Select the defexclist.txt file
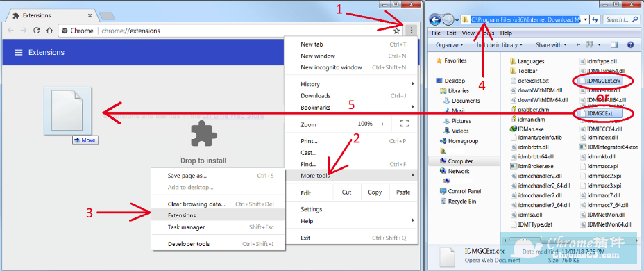Viewport: 644px width, 271px height. coord(529,81)
